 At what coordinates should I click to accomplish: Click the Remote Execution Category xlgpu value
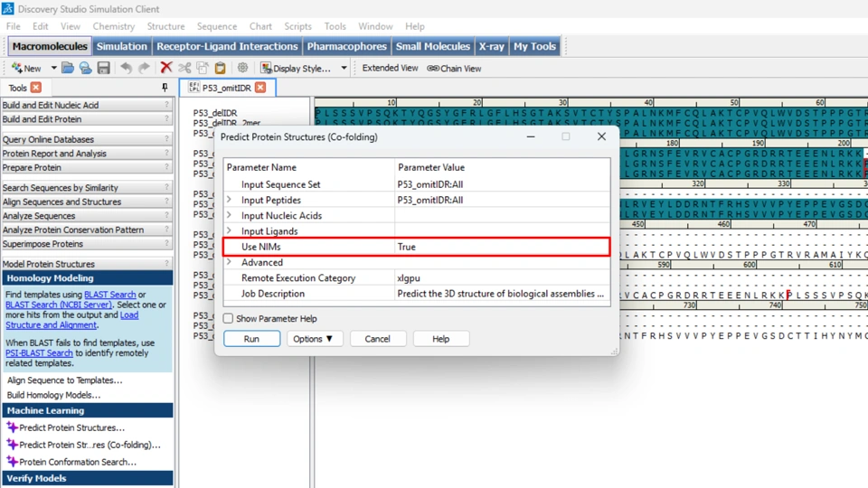click(503, 277)
